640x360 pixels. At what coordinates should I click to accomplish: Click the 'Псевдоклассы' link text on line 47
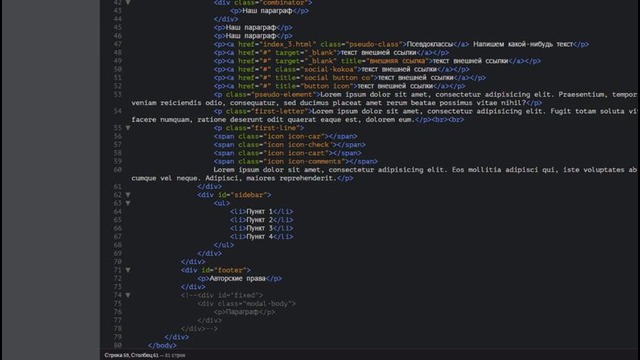tap(430, 44)
